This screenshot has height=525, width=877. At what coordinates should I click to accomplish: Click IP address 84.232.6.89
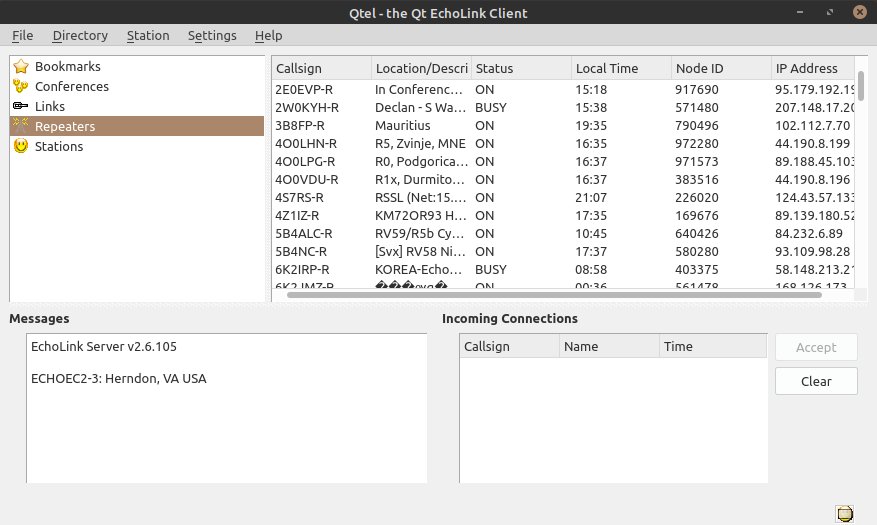coord(808,233)
